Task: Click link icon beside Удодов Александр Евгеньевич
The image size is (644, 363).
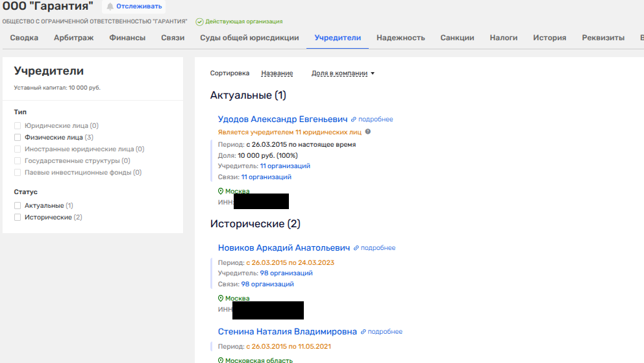Action: tap(354, 119)
